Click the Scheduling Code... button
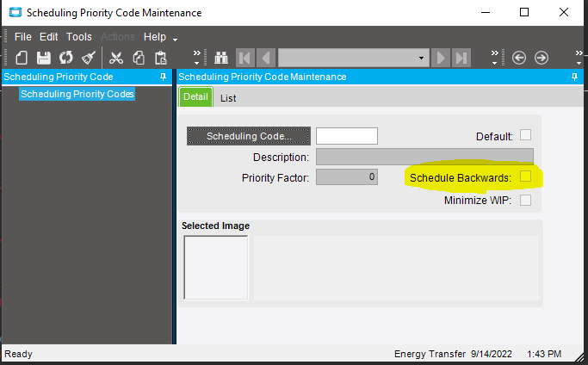 click(249, 136)
